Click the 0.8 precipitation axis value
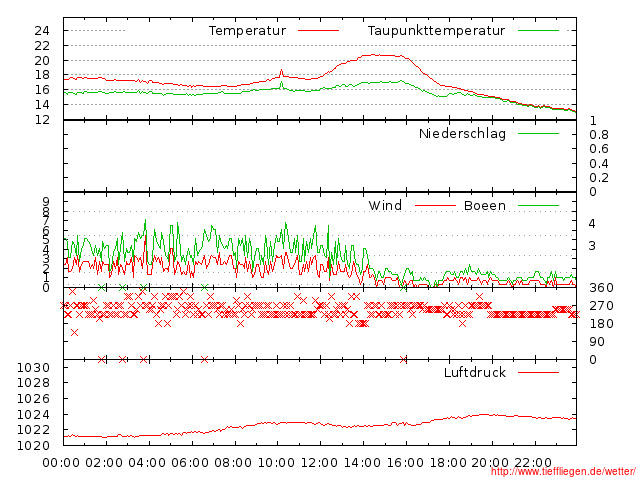This screenshot has height=480, width=640. pyautogui.click(x=599, y=135)
